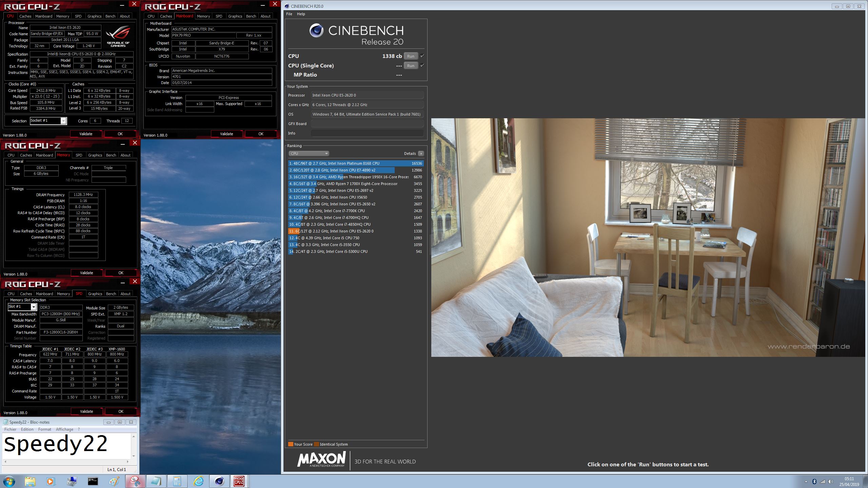Screen dimensions: 868x488
Task: Select ranking row Intel Core i7-7700K
Action: [356, 211]
